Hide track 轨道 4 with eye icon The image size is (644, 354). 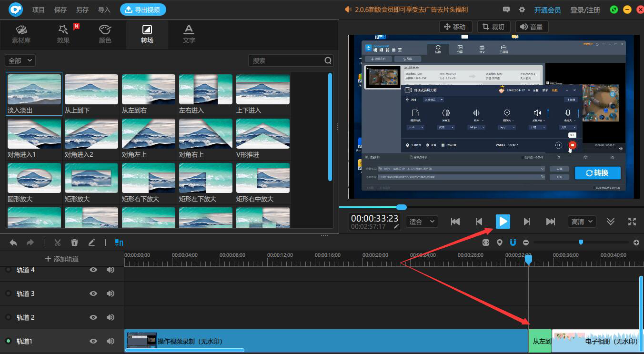click(x=93, y=270)
